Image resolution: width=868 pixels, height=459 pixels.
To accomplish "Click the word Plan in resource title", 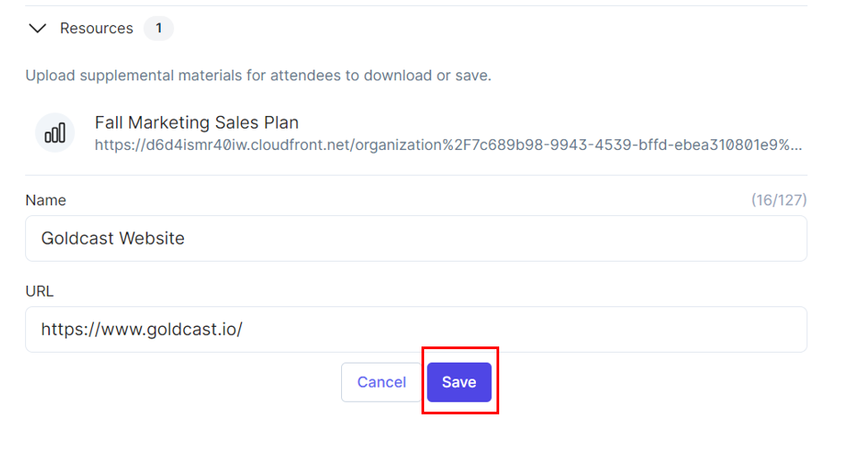I will tap(281, 122).
